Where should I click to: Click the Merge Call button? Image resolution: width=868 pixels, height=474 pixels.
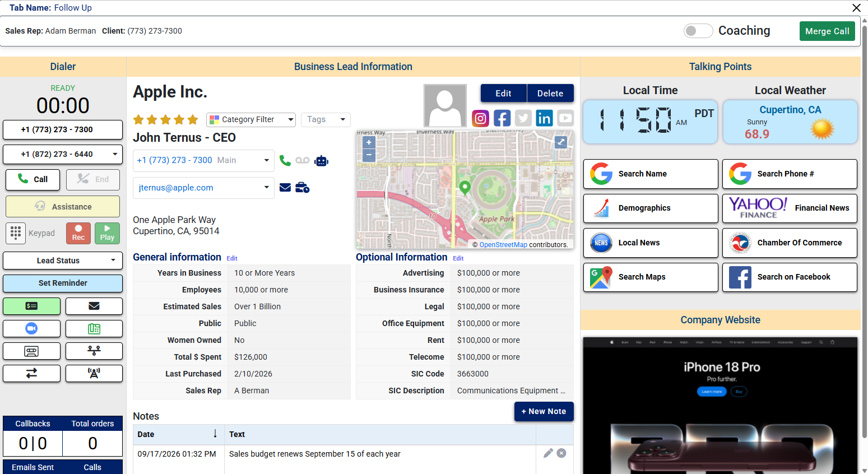tap(827, 31)
